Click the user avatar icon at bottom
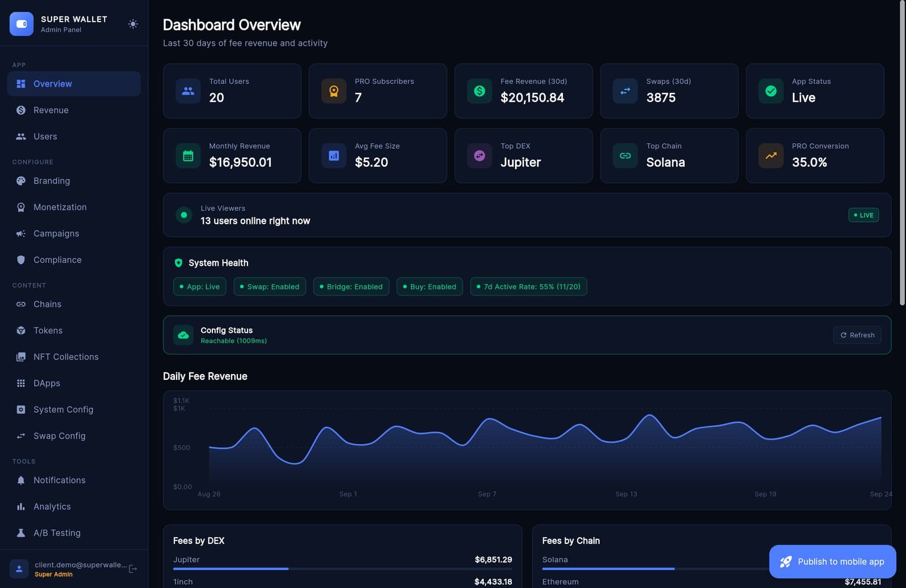906x588 pixels. coord(19,569)
